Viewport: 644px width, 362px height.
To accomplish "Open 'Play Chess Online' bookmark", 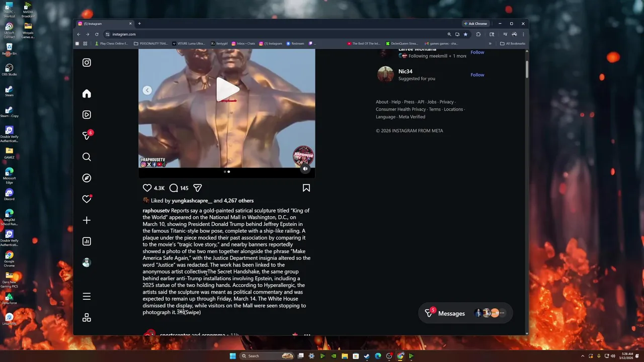I will 111,44.
